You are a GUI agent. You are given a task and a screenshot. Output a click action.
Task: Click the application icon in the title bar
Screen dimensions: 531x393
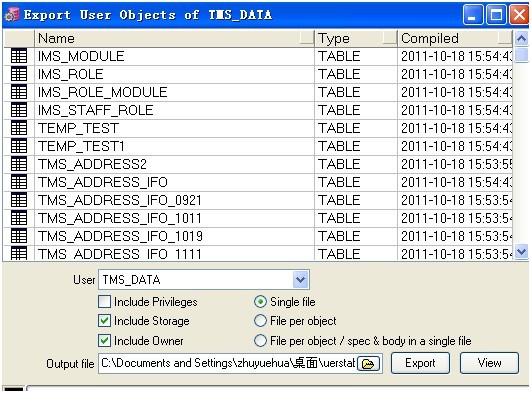[12, 15]
